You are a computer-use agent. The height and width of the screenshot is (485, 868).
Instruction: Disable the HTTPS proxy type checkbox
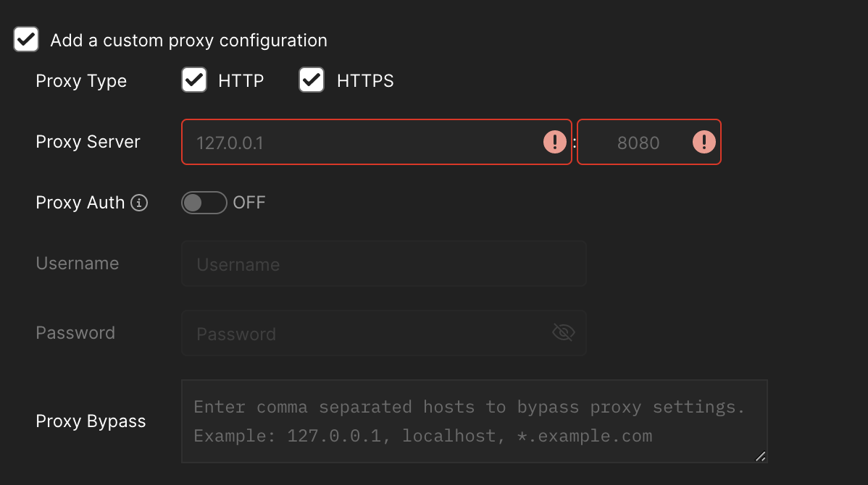click(x=311, y=80)
